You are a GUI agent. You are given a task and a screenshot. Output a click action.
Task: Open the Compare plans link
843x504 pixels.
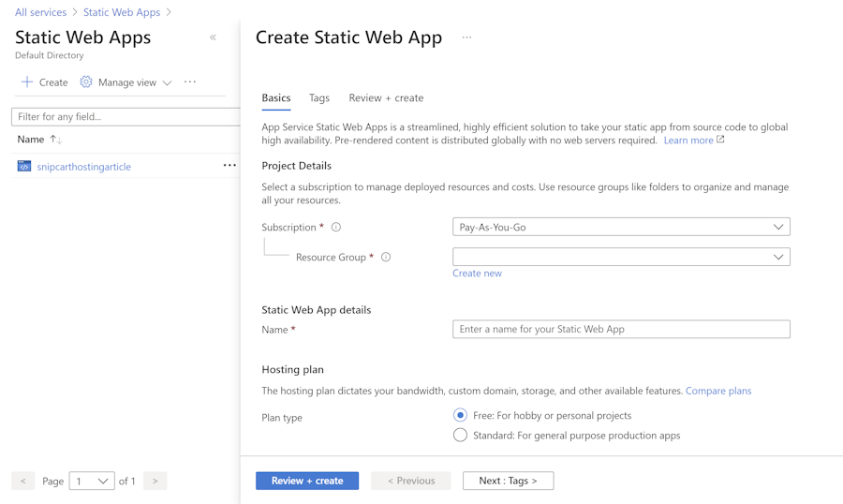click(x=718, y=391)
